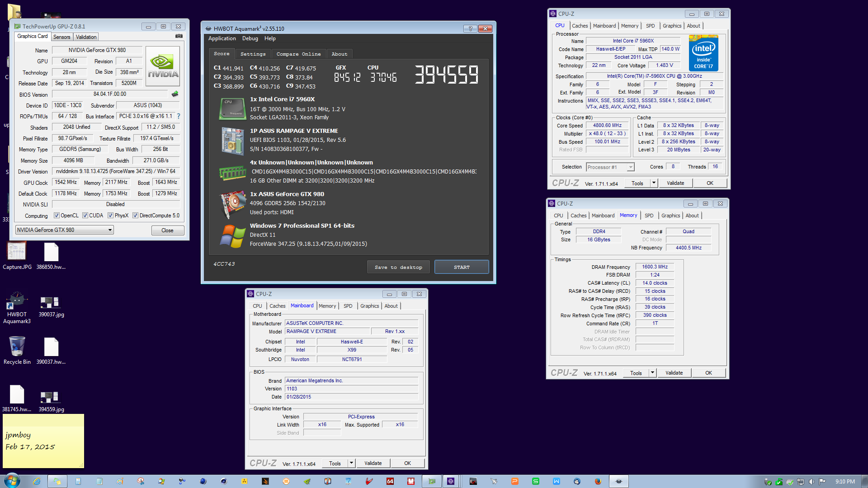Image resolution: width=868 pixels, height=488 pixels.
Task: Click the Aquamark help question mark button
Action: coord(470,28)
